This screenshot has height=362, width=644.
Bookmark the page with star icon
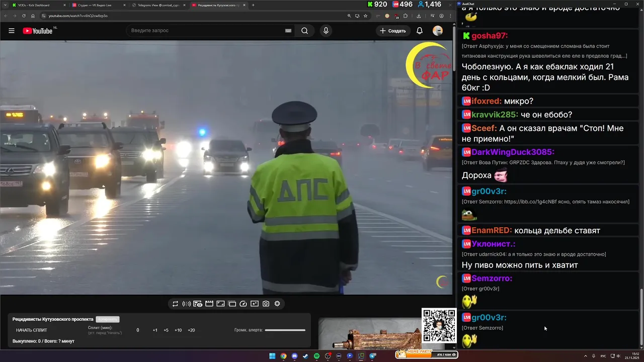coord(365,16)
